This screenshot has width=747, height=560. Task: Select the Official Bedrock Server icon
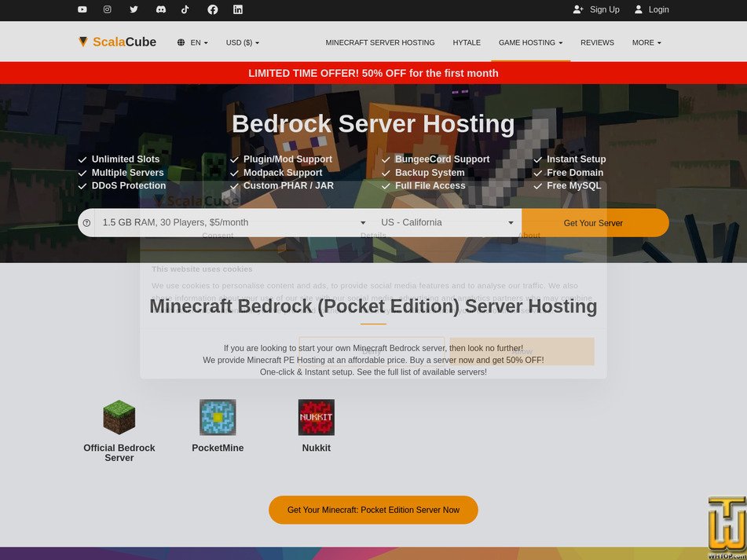click(x=119, y=416)
